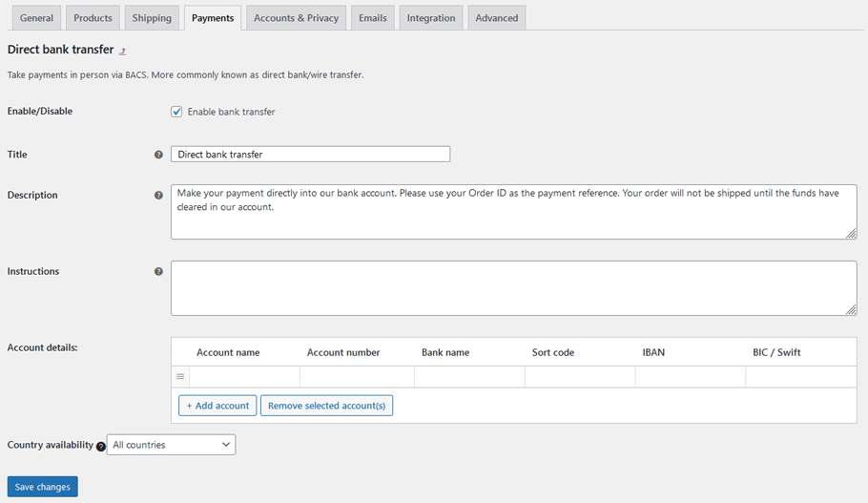This screenshot has width=868, height=503.
Task: Click the Instructions textarea resize grip
Action: click(x=851, y=309)
